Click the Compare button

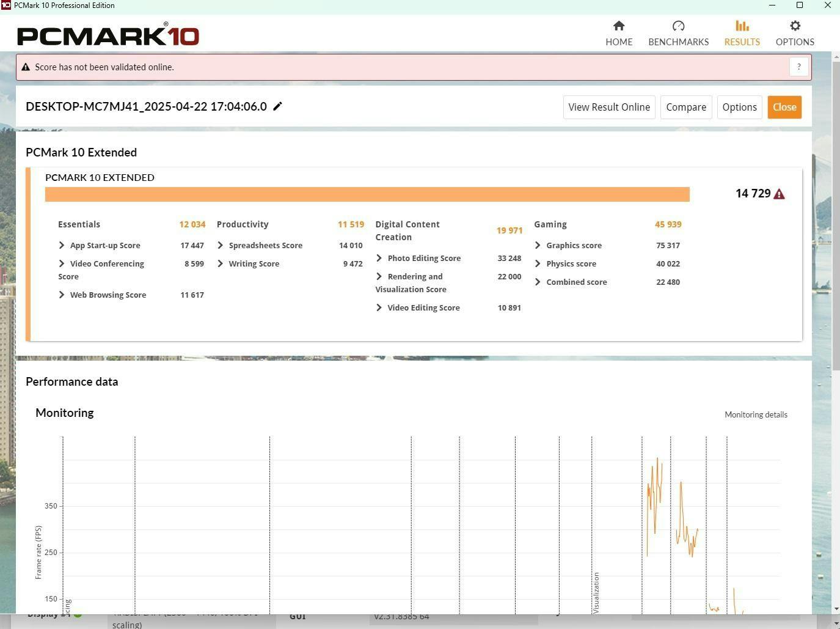tap(686, 107)
